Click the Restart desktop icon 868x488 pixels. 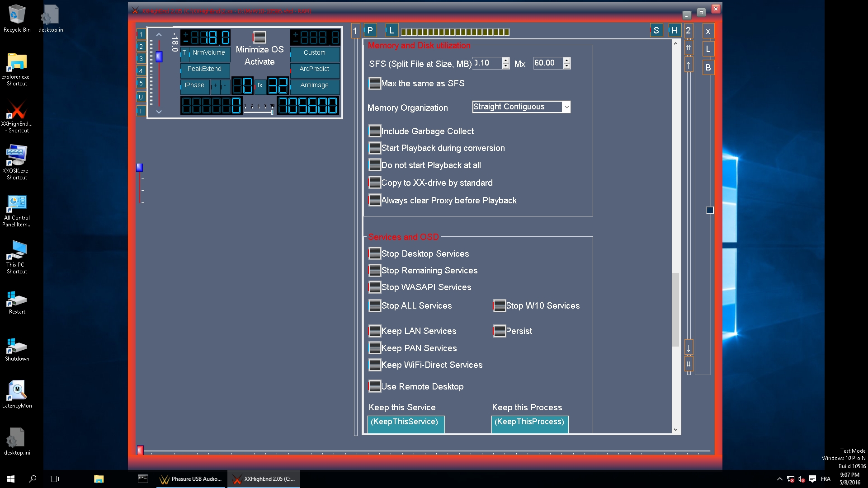pyautogui.click(x=17, y=302)
